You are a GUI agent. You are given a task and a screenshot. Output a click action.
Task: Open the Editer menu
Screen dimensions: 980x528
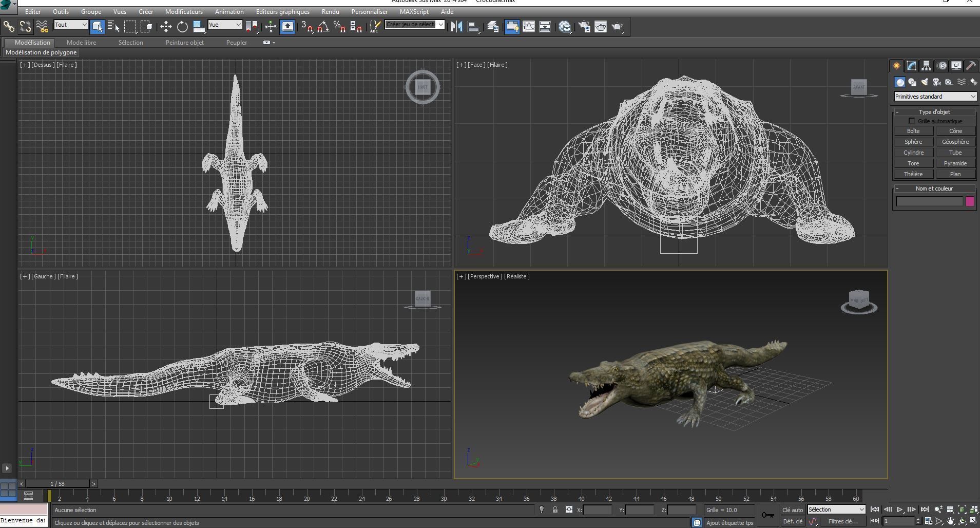(x=33, y=11)
